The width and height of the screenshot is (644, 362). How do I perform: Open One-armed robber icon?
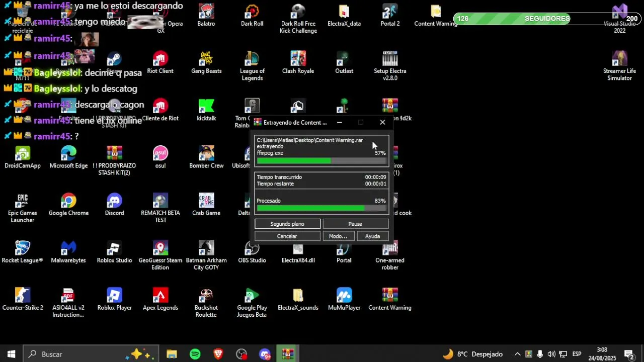390,255
